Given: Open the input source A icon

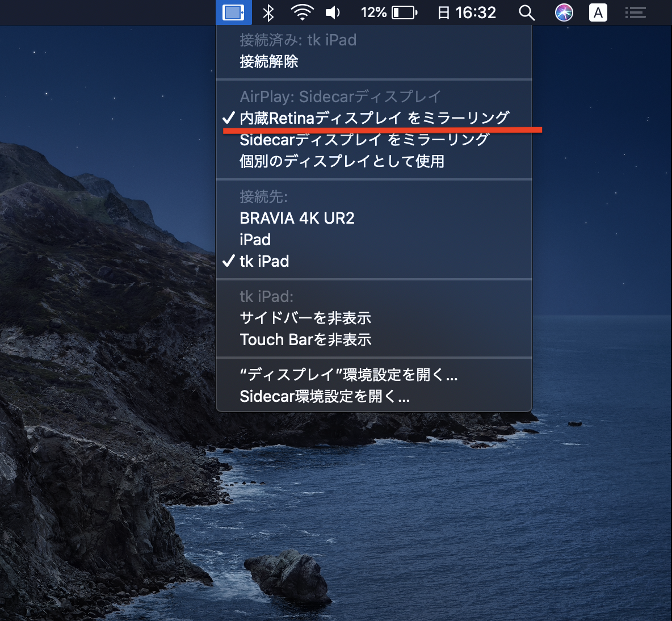Looking at the screenshot, I should pyautogui.click(x=598, y=12).
